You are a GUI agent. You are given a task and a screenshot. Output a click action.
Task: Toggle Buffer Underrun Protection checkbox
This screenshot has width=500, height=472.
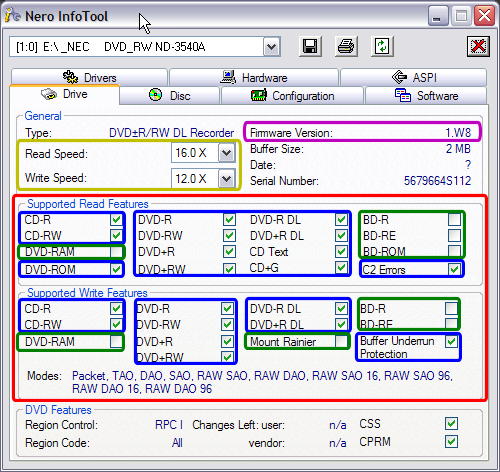(x=451, y=341)
